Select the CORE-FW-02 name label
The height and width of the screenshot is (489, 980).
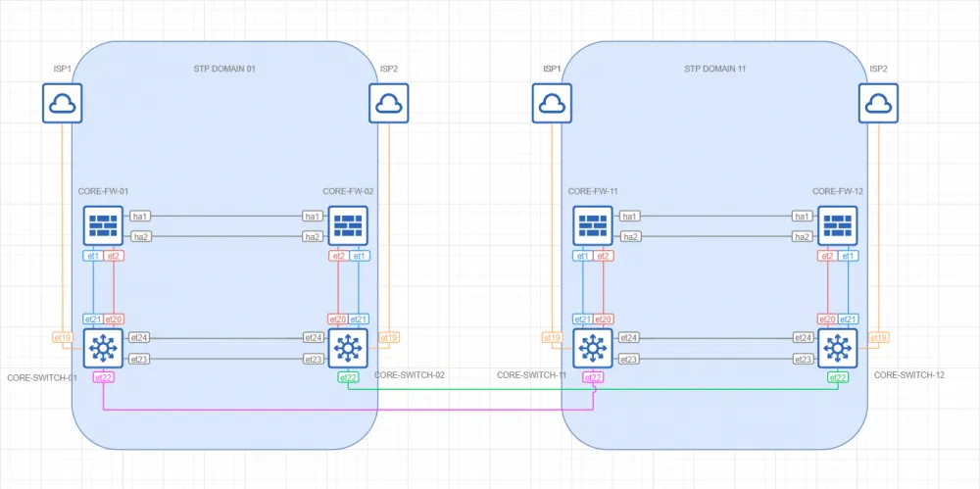click(x=348, y=191)
